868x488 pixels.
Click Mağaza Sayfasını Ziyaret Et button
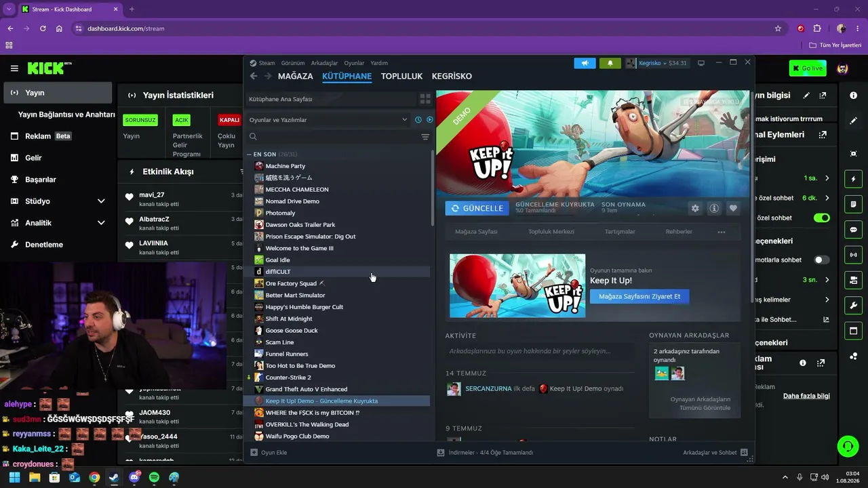point(639,296)
